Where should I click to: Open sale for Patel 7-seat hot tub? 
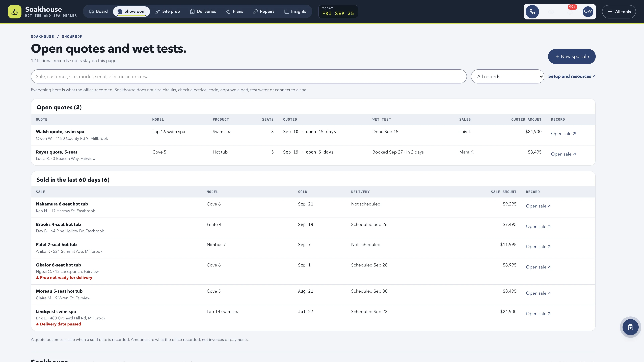click(538, 247)
